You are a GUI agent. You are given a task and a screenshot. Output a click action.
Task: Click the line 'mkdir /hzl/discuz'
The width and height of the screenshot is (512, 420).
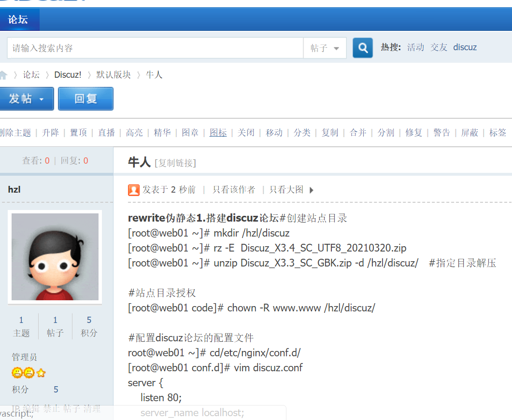coord(209,233)
